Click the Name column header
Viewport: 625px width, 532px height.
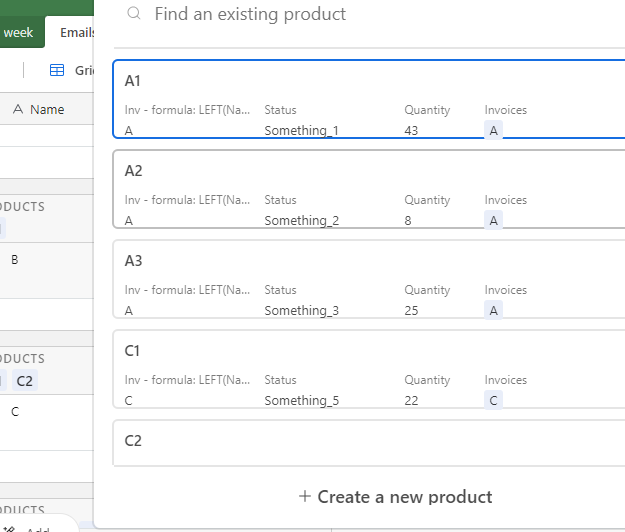[47, 109]
